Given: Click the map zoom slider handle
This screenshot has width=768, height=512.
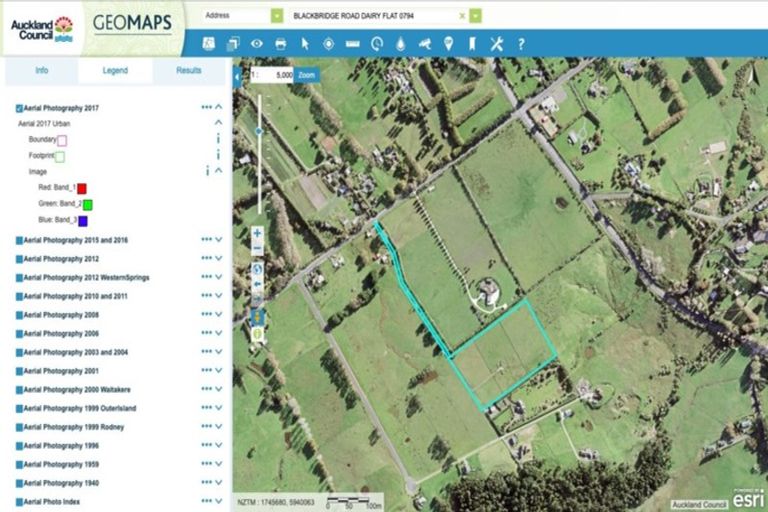Looking at the screenshot, I should tap(259, 131).
